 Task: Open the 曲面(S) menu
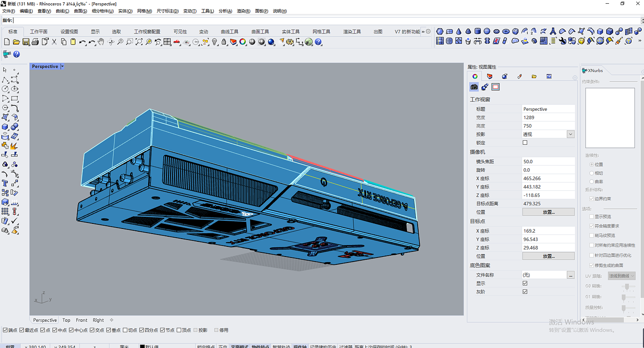[80, 11]
